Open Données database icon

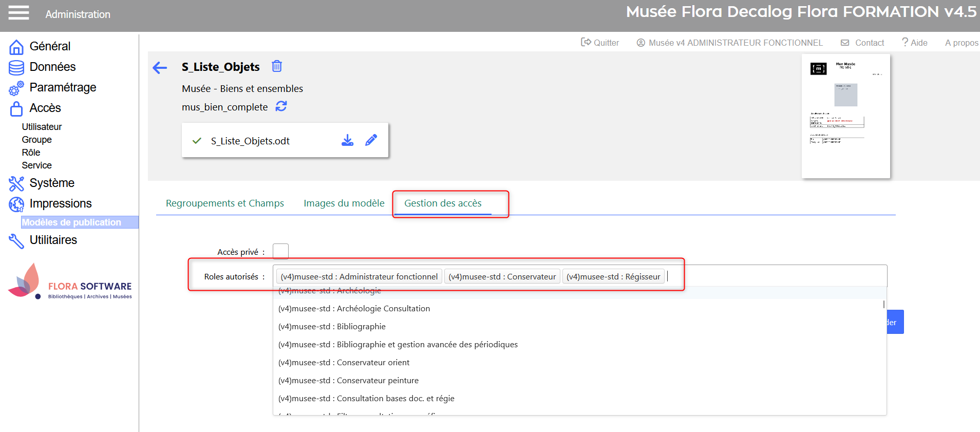tap(16, 67)
